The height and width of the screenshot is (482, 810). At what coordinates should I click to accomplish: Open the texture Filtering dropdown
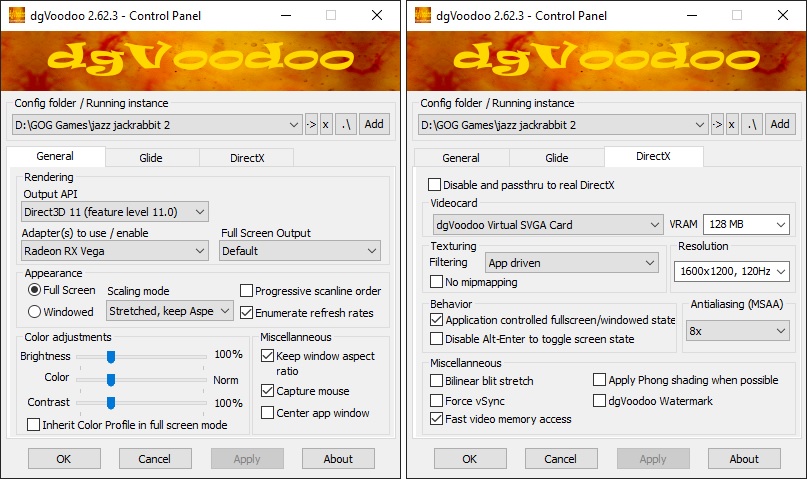[571, 263]
